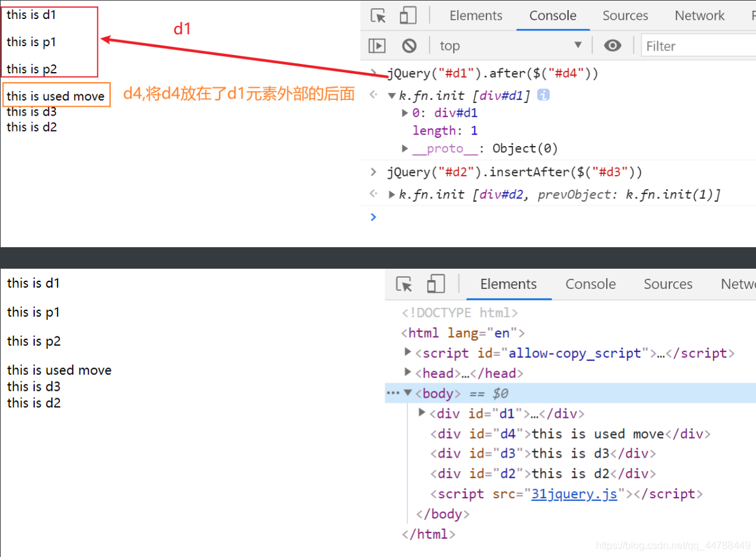Image resolution: width=756 pixels, height=557 pixels.
Task: Open the 31jquery.js script link
Action: click(574, 494)
